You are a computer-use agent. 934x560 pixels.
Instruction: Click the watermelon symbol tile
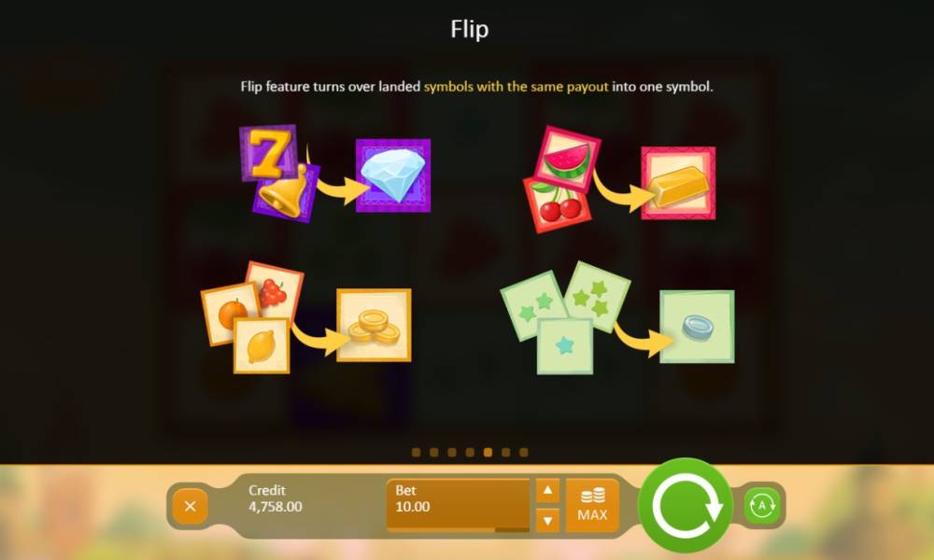567,159
